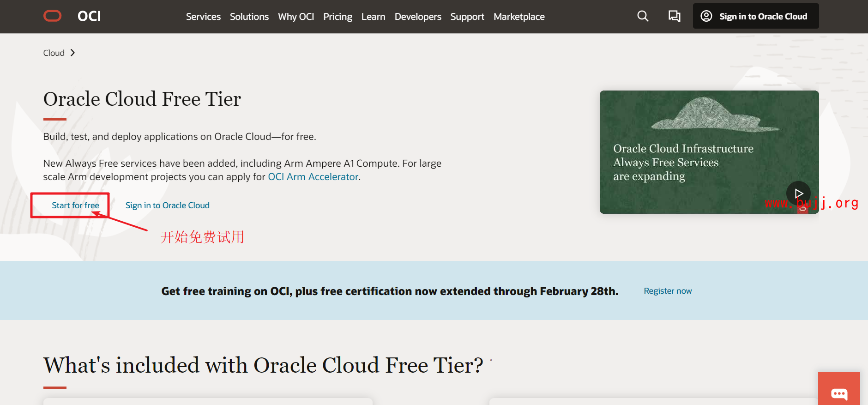868x405 pixels.
Task: Open the chat bubbles icon in header
Action: coord(674,16)
